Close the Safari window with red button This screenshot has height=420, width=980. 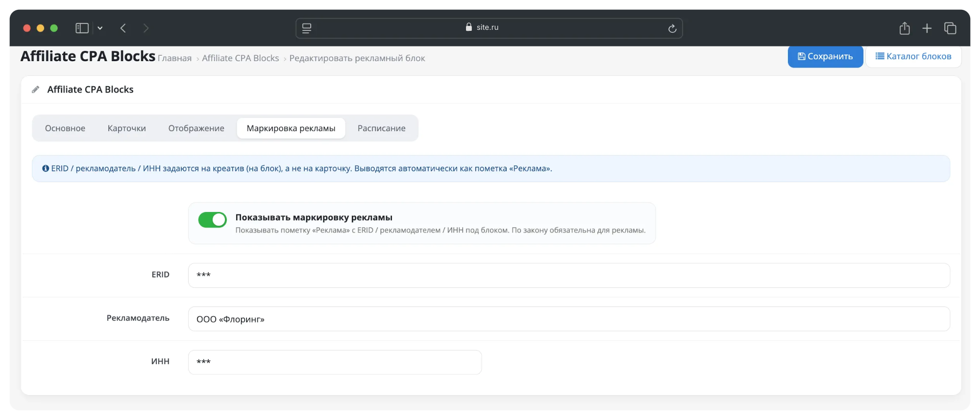pos(27,28)
